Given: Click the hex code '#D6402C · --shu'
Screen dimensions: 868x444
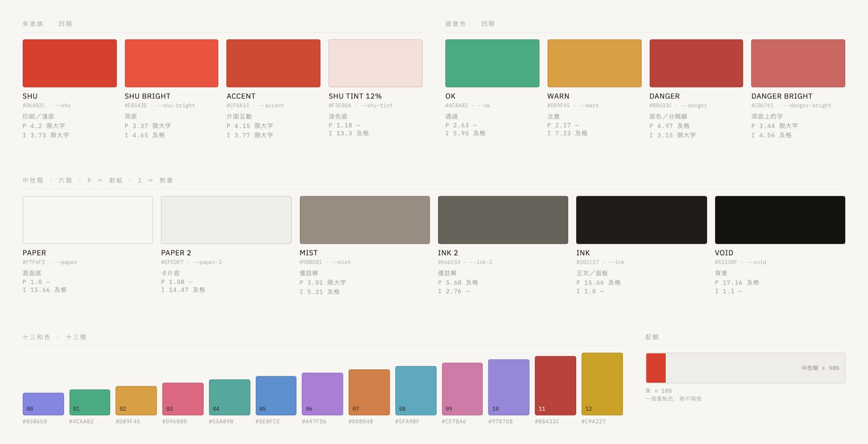Looking at the screenshot, I should tap(47, 105).
